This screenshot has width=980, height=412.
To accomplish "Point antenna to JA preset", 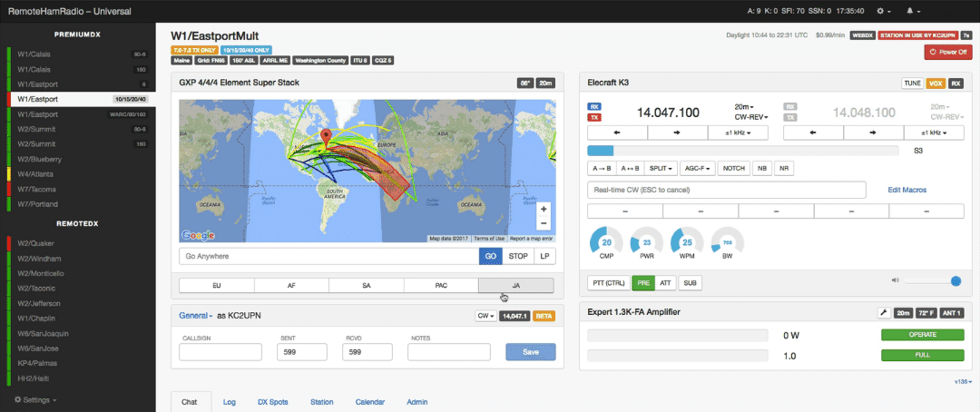I will [x=515, y=285].
